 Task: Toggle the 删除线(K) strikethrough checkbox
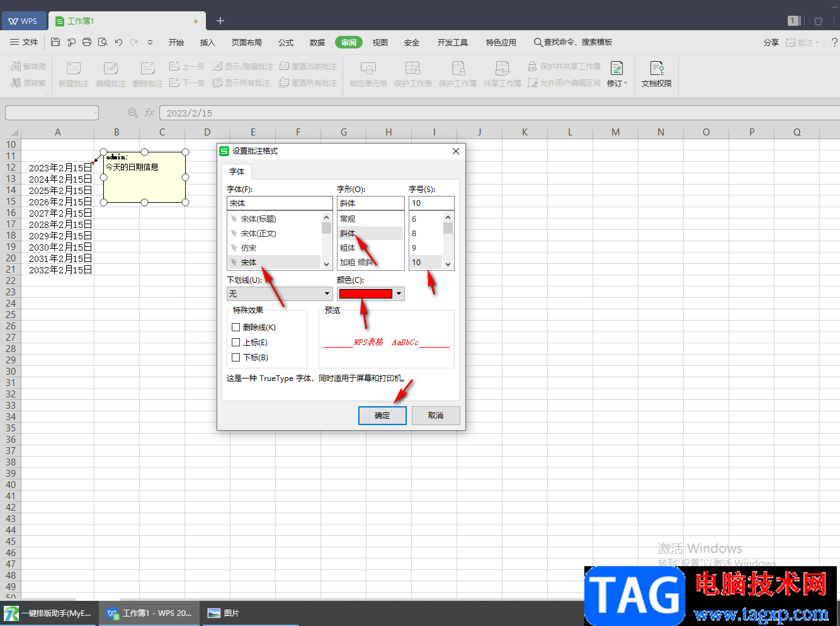point(236,327)
